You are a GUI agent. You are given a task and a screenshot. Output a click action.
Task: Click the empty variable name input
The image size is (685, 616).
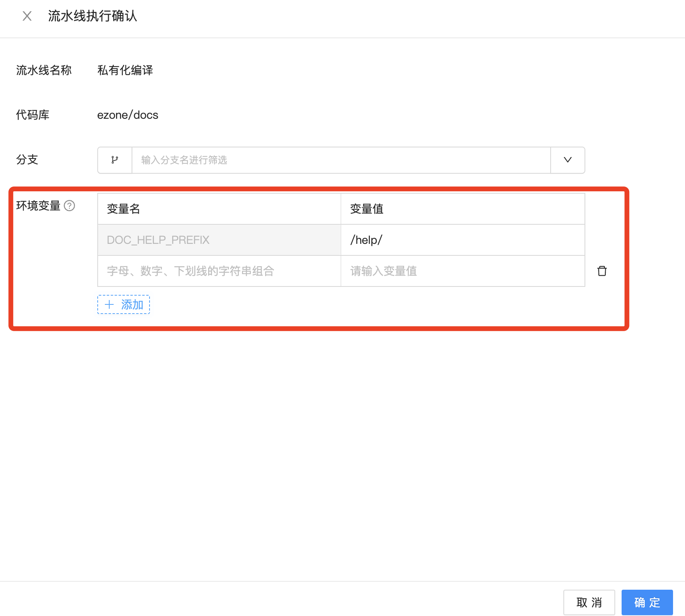click(x=219, y=271)
